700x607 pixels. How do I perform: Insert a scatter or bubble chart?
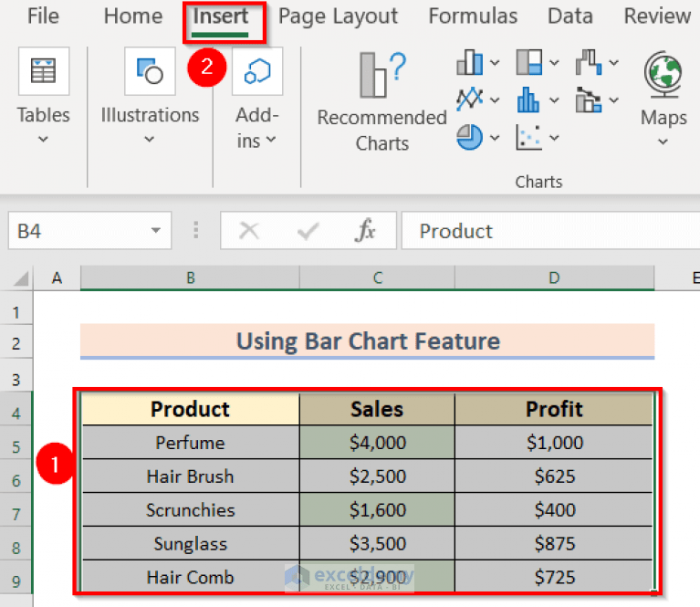pyautogui.click(x=529, y=137)
